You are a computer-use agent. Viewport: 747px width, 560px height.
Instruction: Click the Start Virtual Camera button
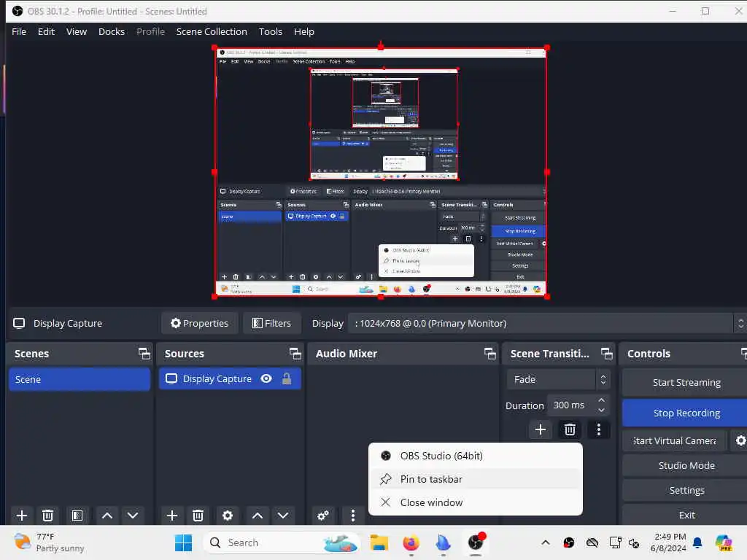pos(675,441)
